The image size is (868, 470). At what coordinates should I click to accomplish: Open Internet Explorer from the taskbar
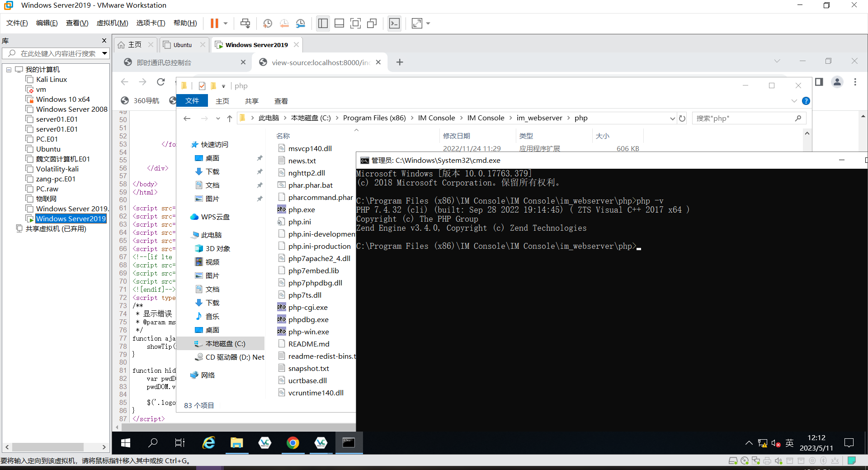pos(208,443)
